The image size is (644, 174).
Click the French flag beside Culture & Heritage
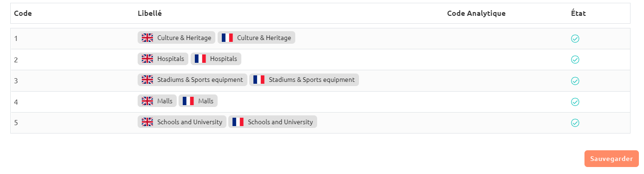(x=227, y=38)
